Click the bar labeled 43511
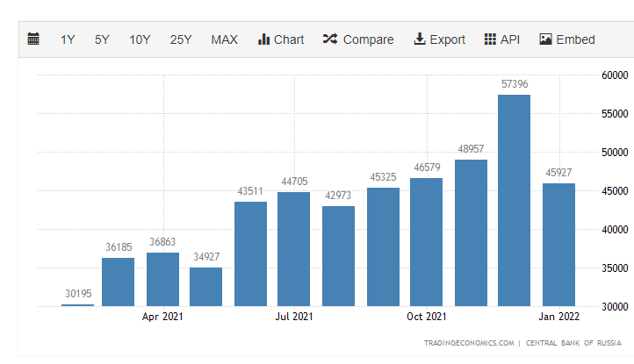Viewport: 634px width, 364px height. click(250, 254)
